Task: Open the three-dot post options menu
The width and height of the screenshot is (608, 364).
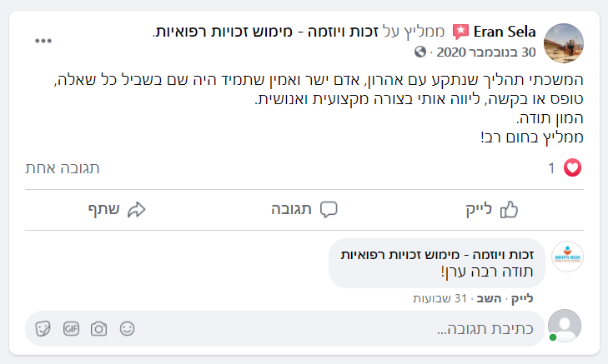Action: pyautogui.click(x=43, y=41)
